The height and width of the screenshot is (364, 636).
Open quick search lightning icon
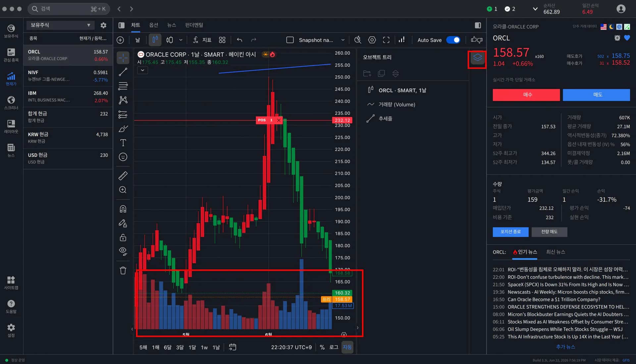(x=358, y=40)
